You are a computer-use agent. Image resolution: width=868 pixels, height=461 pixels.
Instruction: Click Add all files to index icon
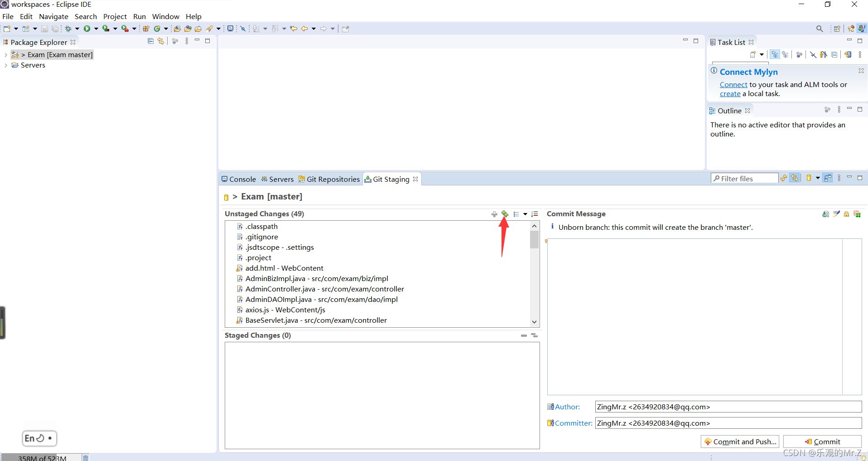[505, 214]
